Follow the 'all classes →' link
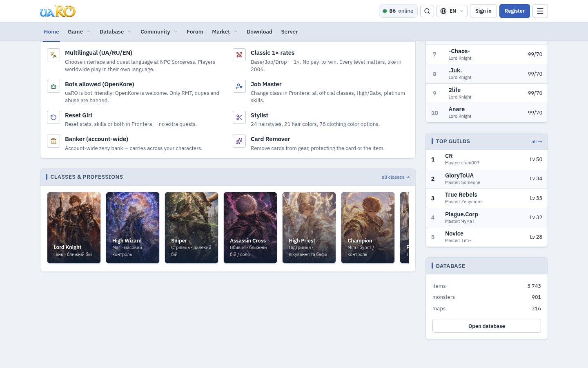The width and height of the screenshot is (588, 368). coord(395,177)
